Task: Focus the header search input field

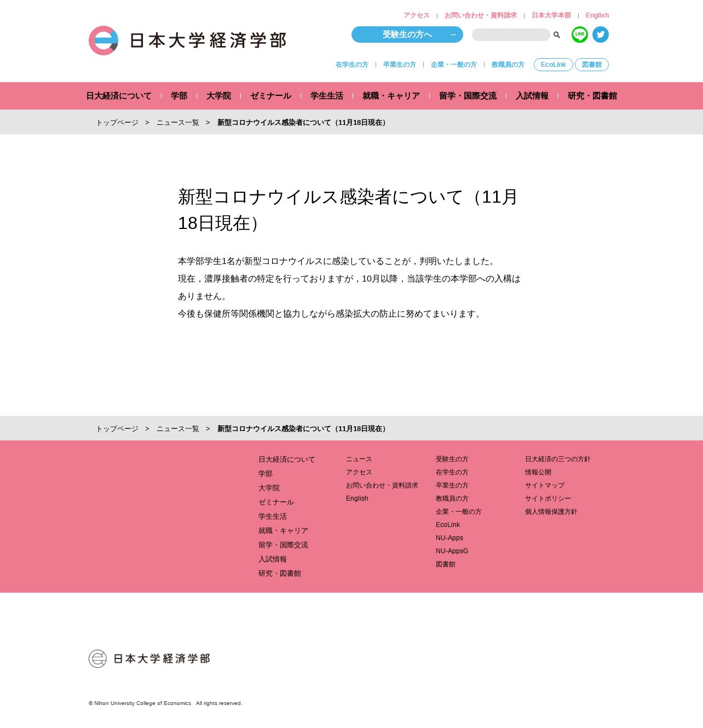Action: [511, 35]
